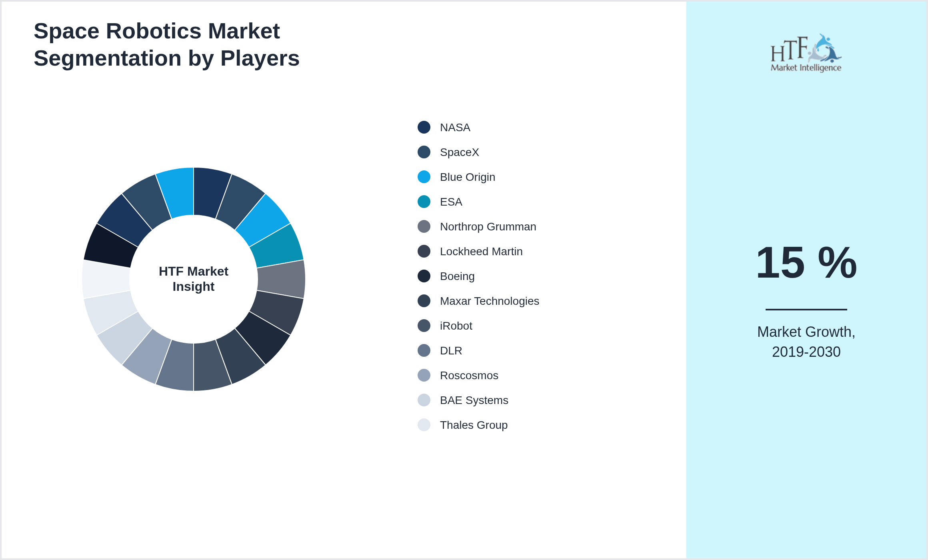Select the Thales Group legend label
928x560 pixels.
[x=474, y=425]
